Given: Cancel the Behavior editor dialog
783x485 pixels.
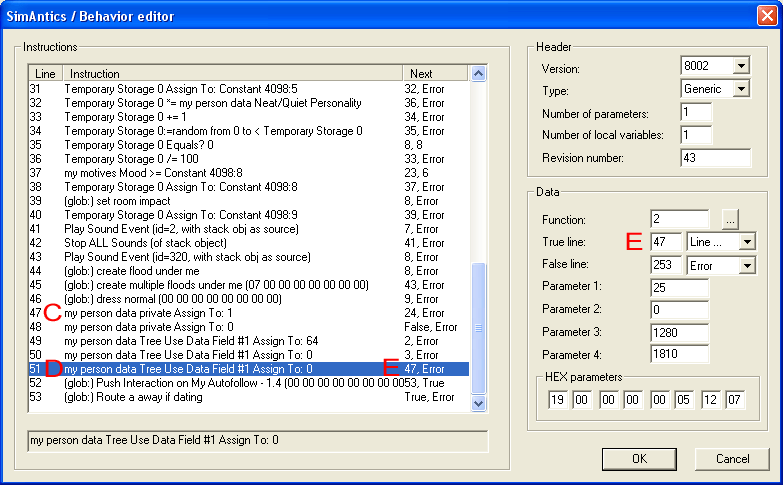Looking at the screenshot, I should [732, 459].
